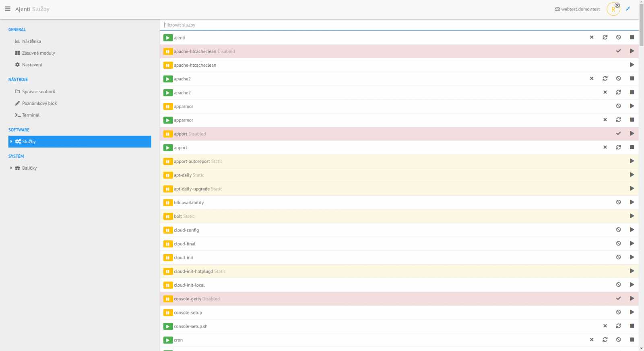Toggle the fullscreen width arrows icon
Image resolution: width=644 pixels, height=351 pixels.
click(628, 9)
